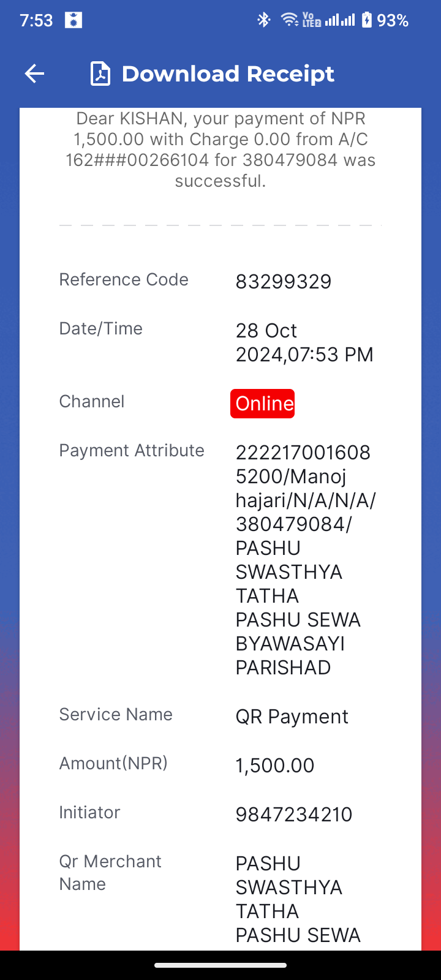Tap the PDF download receipt icon
The width and height of the screenshot is (441, 980).
coord(100,74)
